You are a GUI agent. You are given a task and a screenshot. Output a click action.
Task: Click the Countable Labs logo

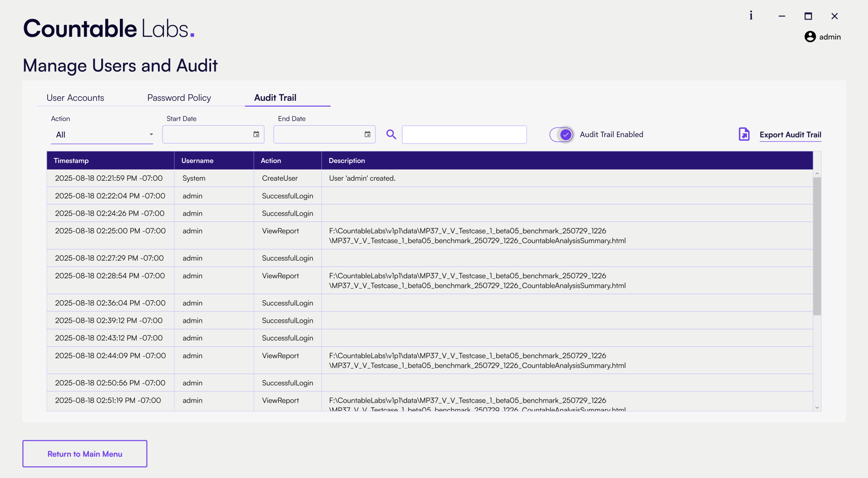click(x=109, y=28)
